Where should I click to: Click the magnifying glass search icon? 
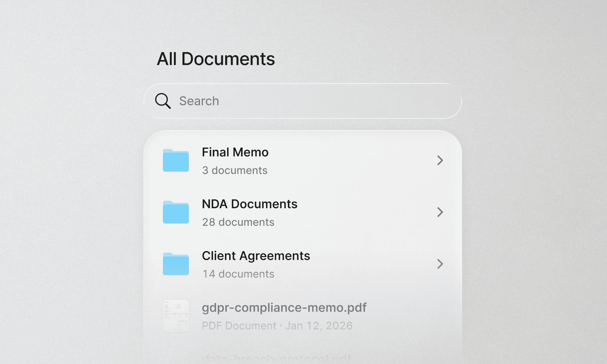click(x=163, y=101)
